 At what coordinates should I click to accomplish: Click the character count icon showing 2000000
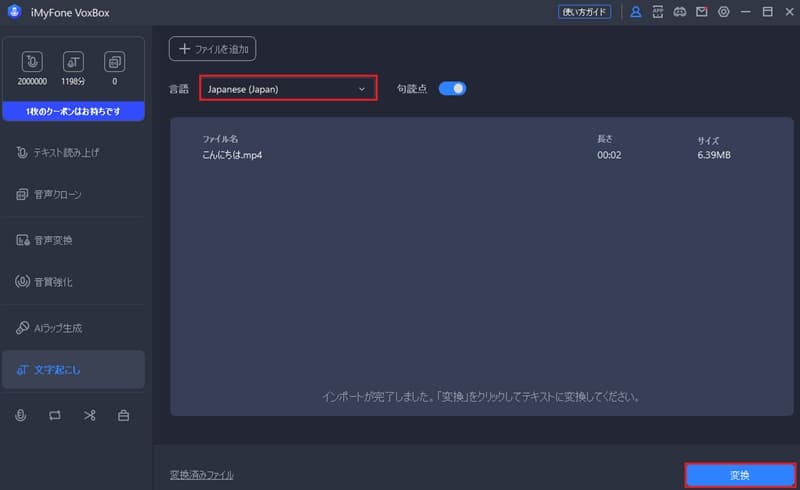32,62
